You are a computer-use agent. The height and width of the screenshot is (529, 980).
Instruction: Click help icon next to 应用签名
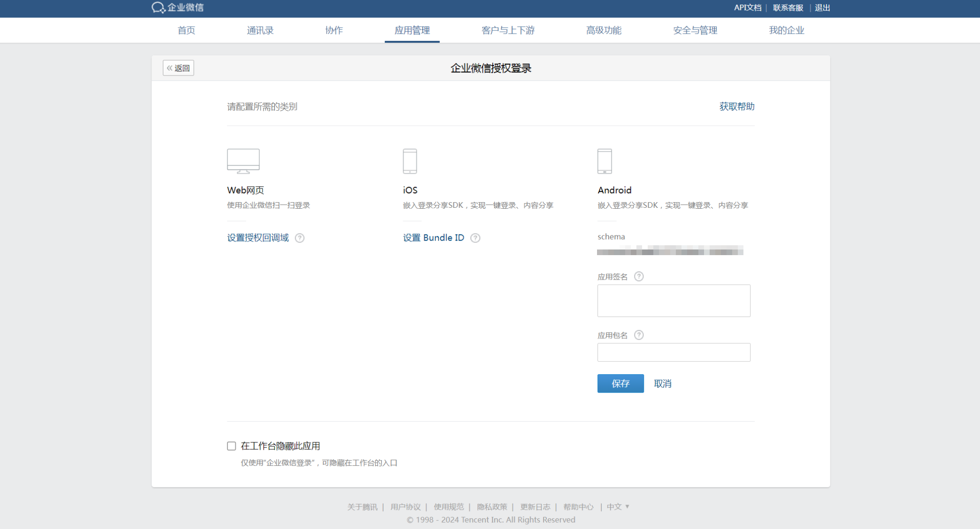[x=638, y=276]
